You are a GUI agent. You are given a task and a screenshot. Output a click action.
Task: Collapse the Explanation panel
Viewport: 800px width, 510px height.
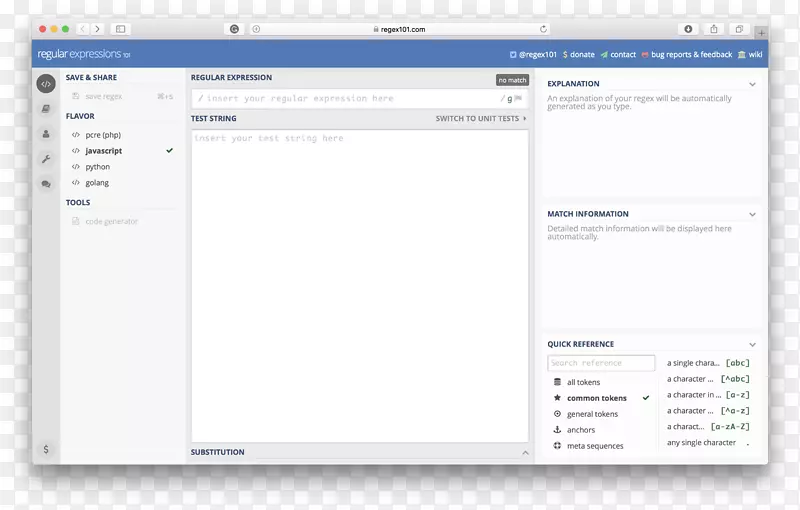[753, 85]
